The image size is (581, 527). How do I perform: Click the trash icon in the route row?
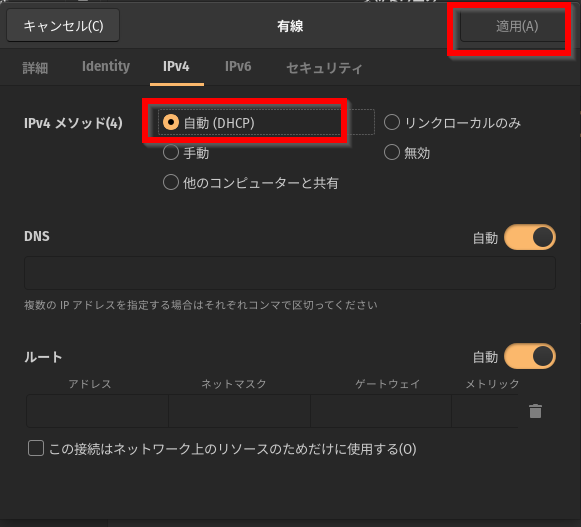click(x=535, y=411)
